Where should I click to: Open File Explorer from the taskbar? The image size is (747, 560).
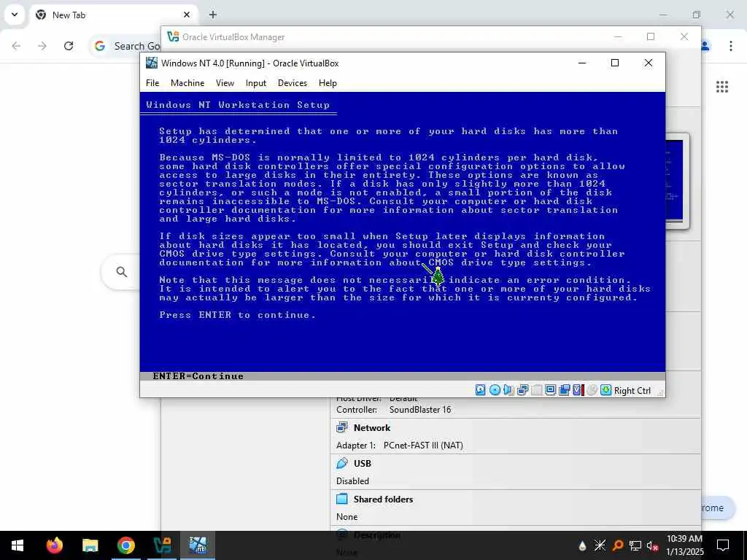(x=90, y=545)
